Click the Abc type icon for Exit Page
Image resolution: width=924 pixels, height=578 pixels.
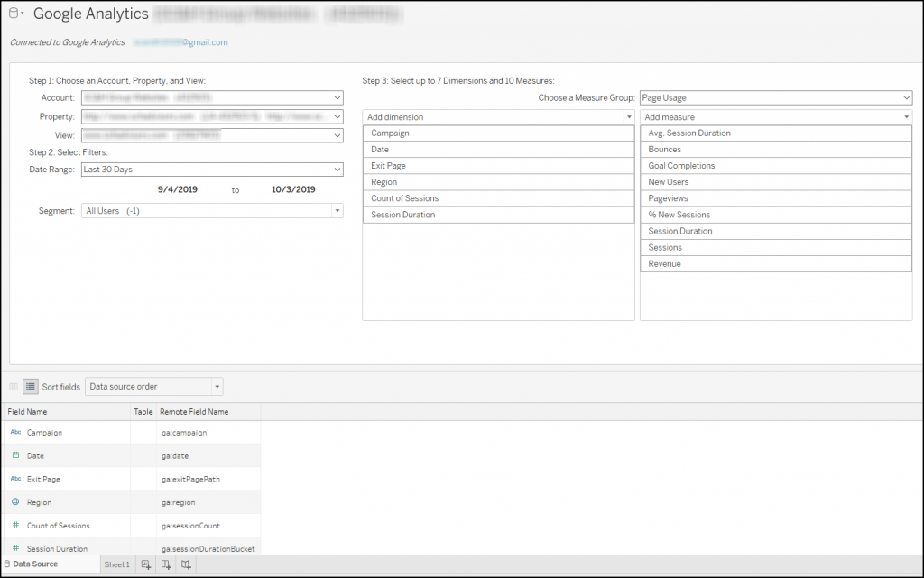pyautogui.click(x=16, y=479)
